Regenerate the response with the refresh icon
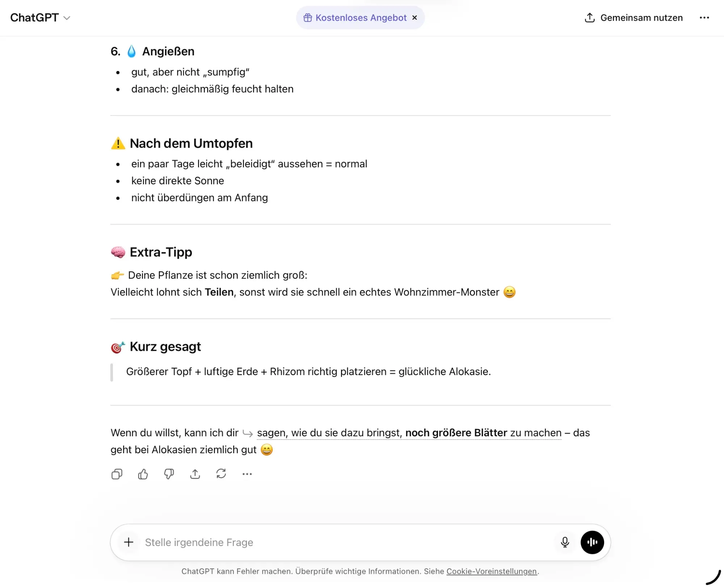Screen dimensions: 724x588 [221, 474]
